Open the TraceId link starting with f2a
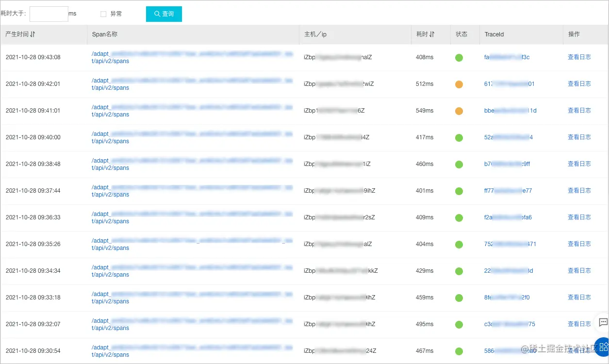 pyautogui.click(x=508, y=217)
